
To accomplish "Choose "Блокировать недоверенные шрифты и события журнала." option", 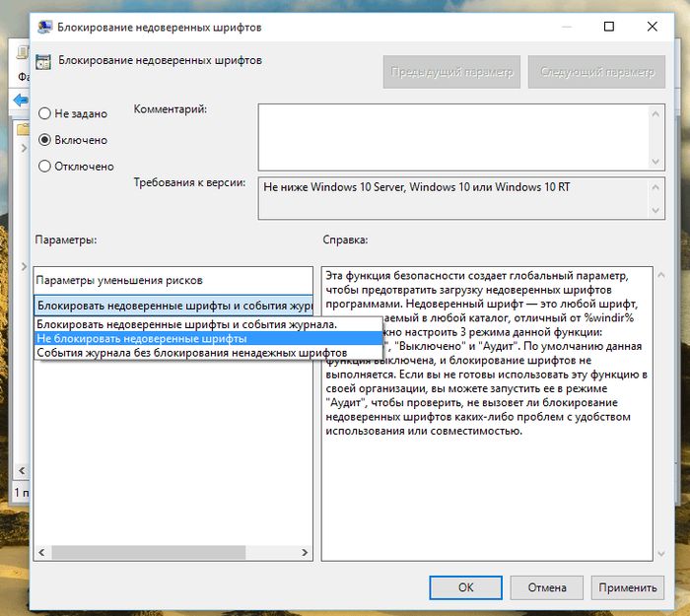I will (x=208, y=324).
